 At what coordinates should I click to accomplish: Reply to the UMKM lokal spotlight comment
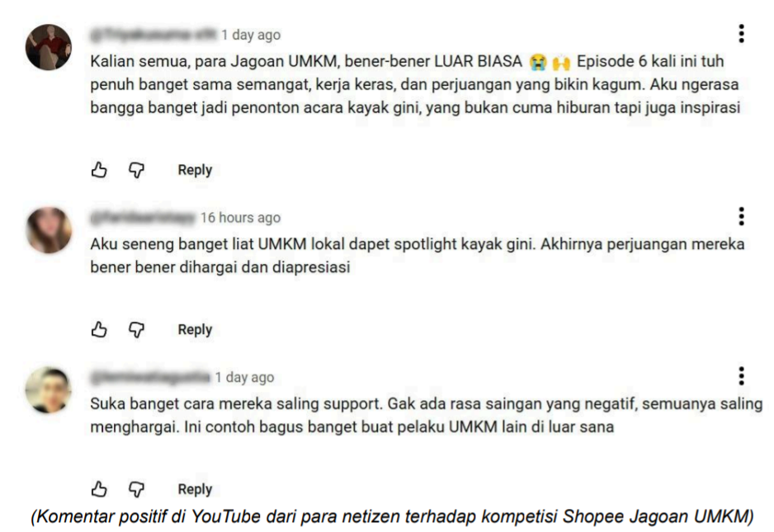pos(195,330)
